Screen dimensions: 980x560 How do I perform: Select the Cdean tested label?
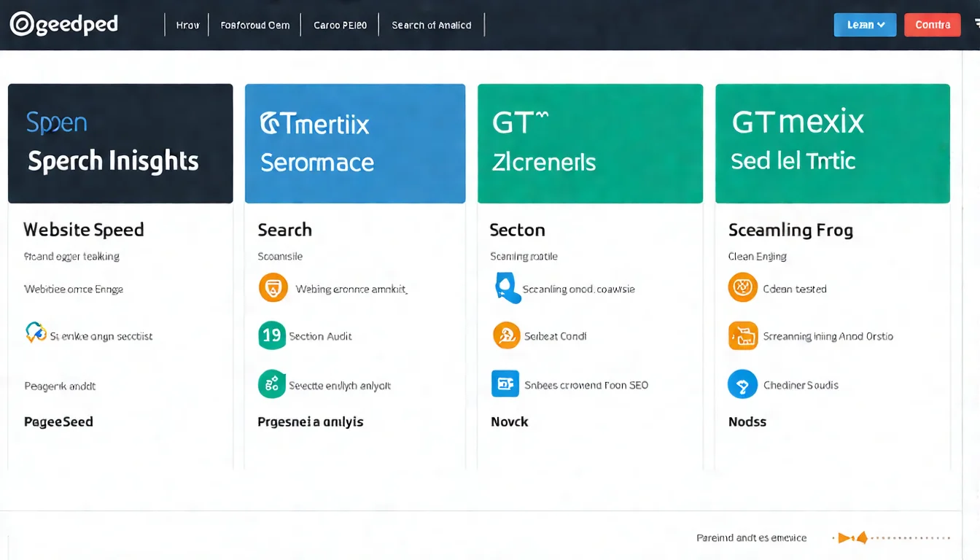[795, 289]
